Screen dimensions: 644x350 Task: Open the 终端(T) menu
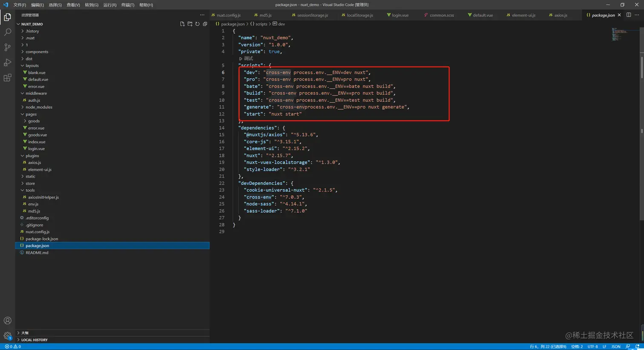(x=128, y=5)
